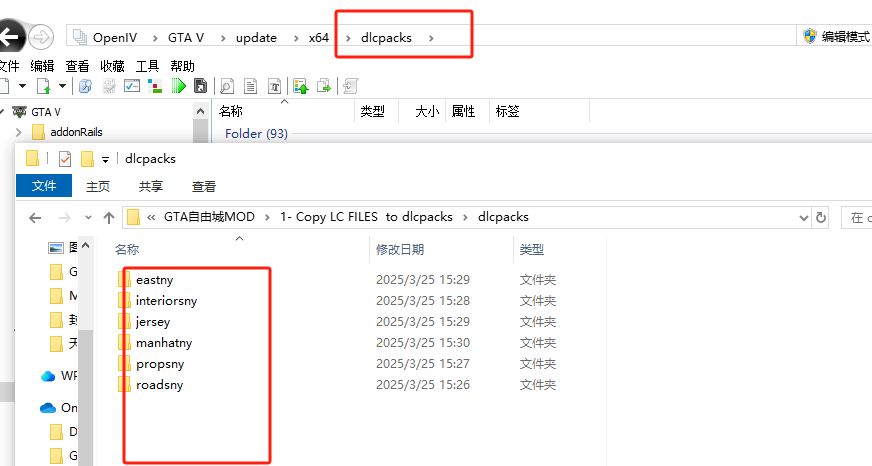This screenshot has height=466, width=872.
Task: Open the 文件 menu in OpenIV menu bar
Action: pos(9,66)
